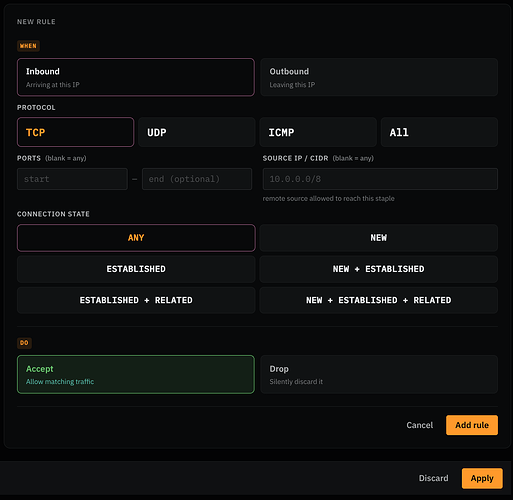The width and height of the screenshot is (513, 500).
Task: Select the Outbound direction option
Action: pyautogui.click(x=379, y=77)
